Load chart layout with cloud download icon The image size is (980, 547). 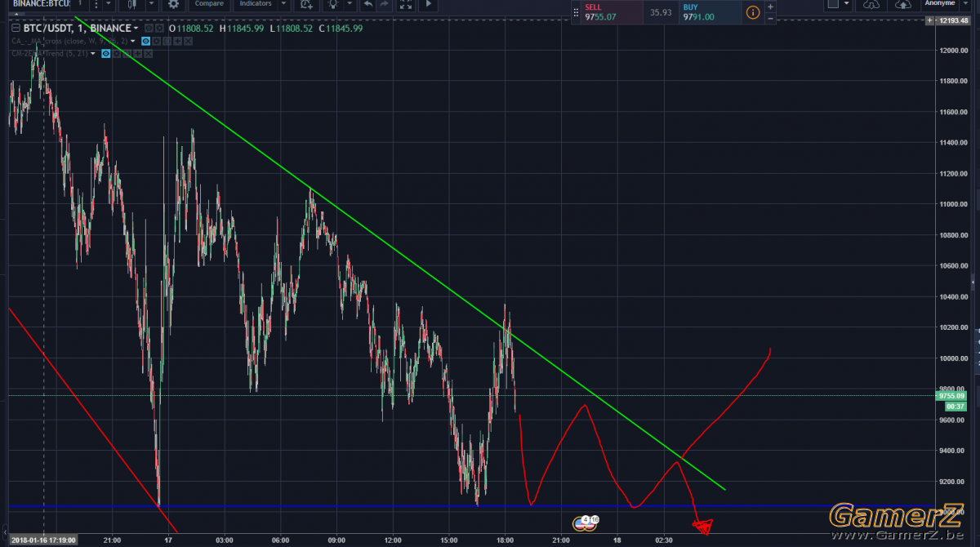pos(871,5)
